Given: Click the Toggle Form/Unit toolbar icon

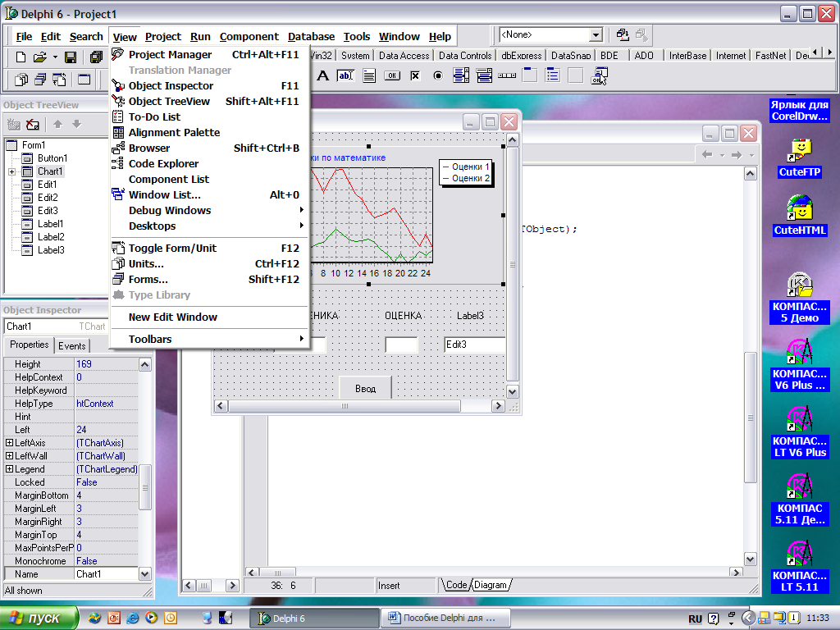Looking at the screenshot, I should point(59,80).
